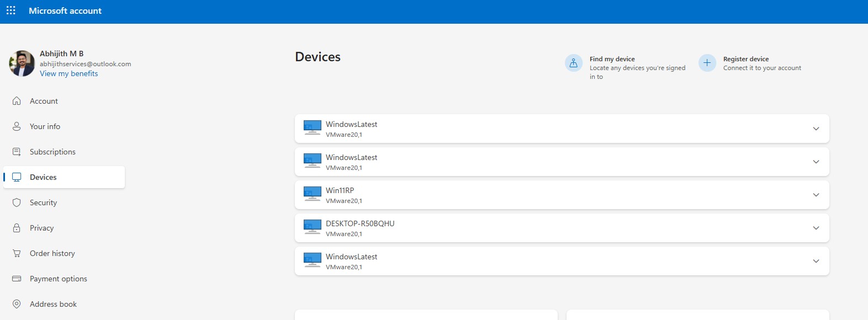Click the Privacy lock icon
868x320 pixels.
(17, 228)
